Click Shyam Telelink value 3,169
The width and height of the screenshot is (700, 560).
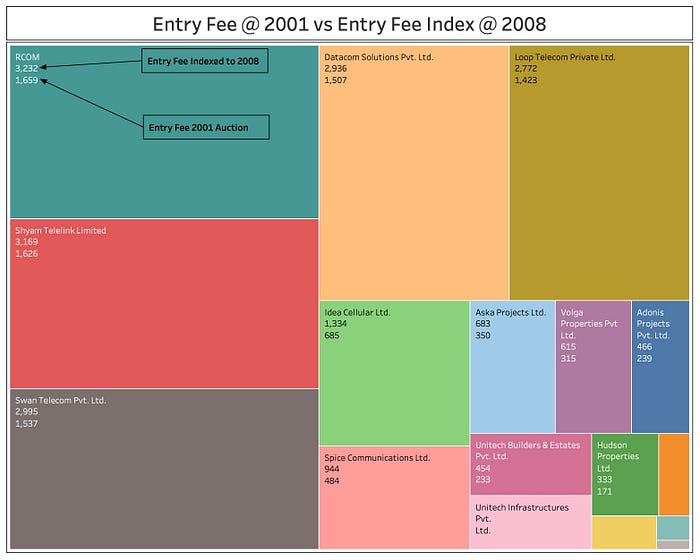click(x=27, y=242)
